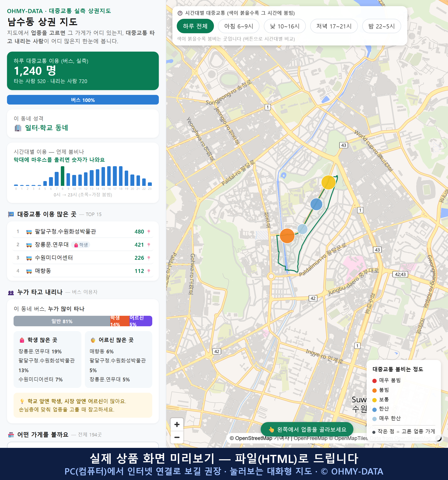Click 창룡문.연무대 19% in student list

pyautogui.click(x=40, y=352)
